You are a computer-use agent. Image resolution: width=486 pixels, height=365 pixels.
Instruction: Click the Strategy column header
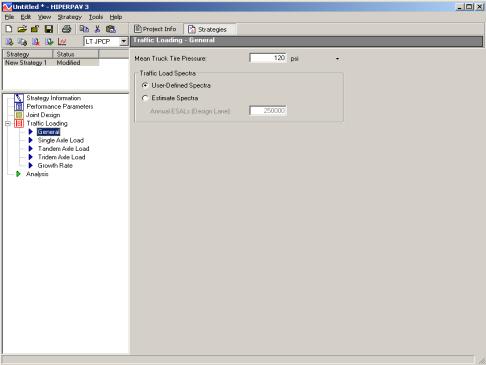click(x=28, y=54)
